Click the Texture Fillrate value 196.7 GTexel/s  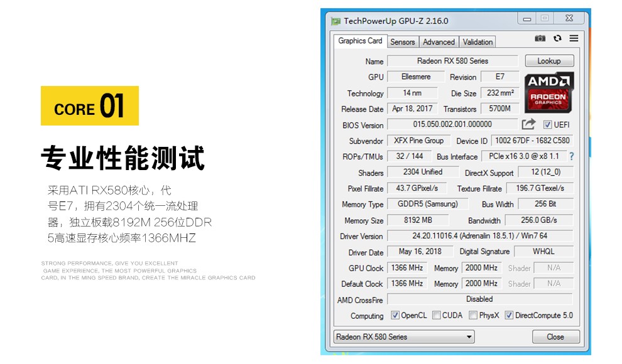click(540, 188)
